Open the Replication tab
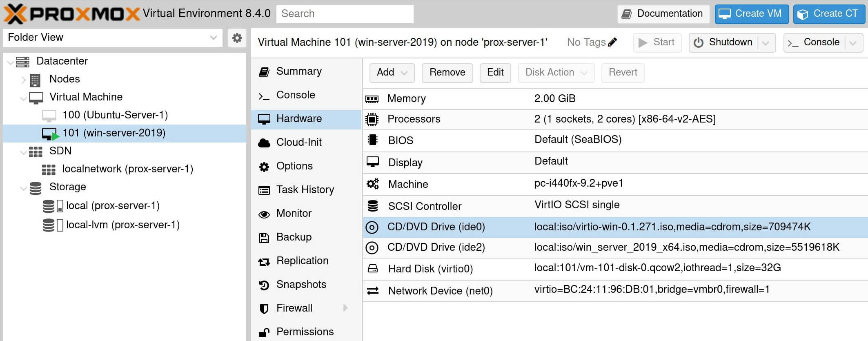This screenshot has height=341, width=868. tap(306, 261)
